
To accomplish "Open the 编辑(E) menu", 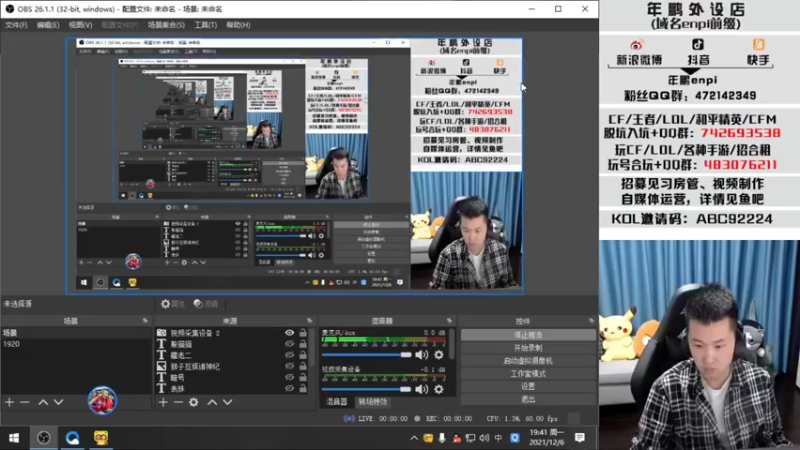I will click(47, 24).
